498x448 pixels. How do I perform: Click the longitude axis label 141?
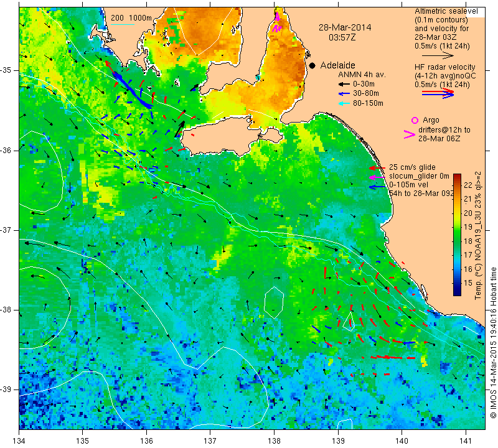tap(466, 441)
